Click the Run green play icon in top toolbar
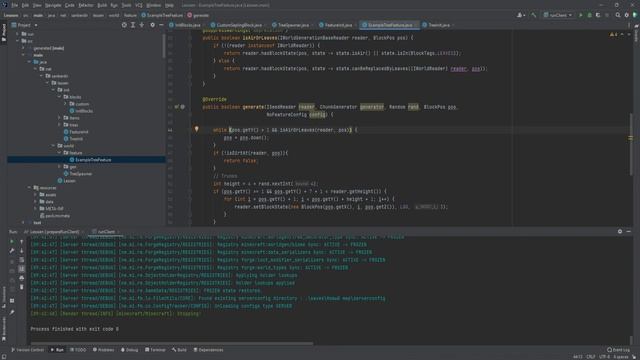The height and width of the screenshot is (360, 640). [581, 15]
